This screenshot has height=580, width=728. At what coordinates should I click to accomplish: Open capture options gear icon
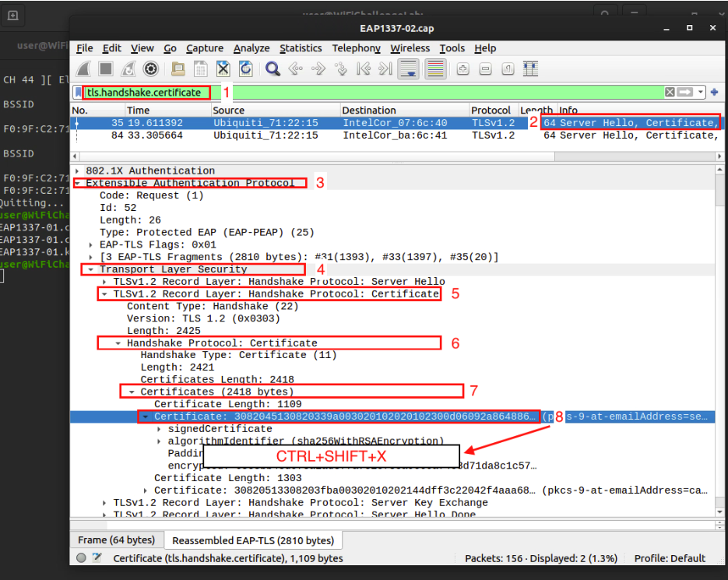150,69
